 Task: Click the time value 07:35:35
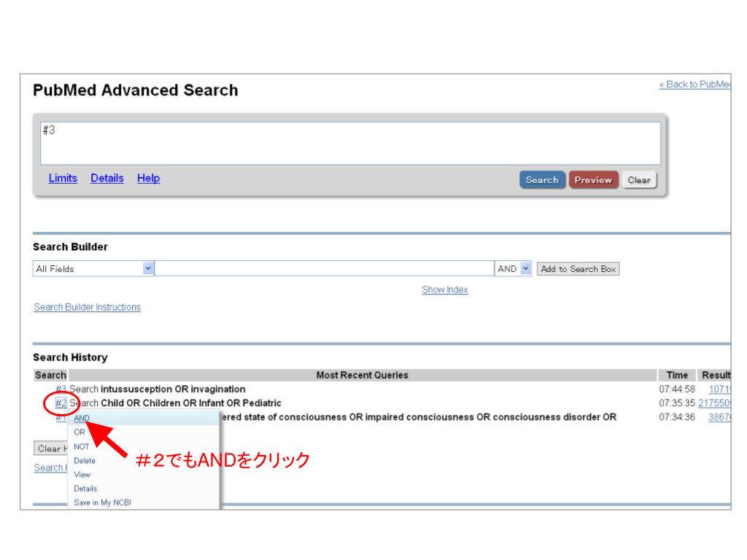[x=677, y=403]
